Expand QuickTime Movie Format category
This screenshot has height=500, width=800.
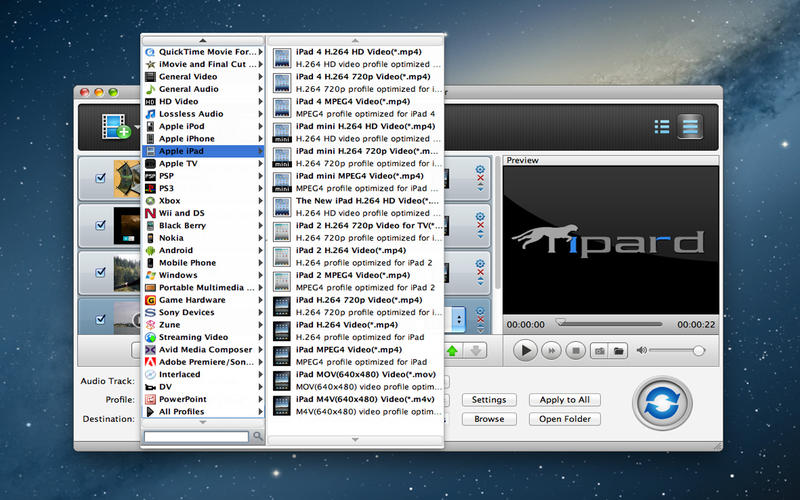tap(203, 52)
